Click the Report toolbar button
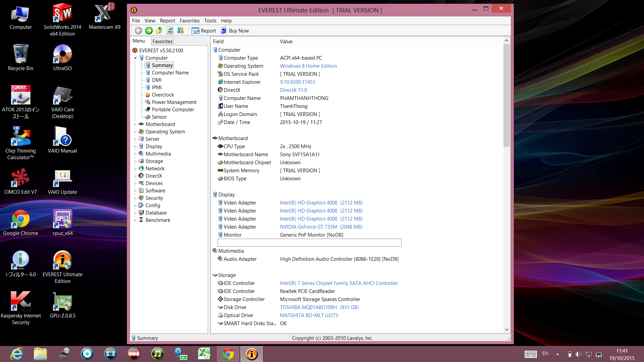 (204, 31)
